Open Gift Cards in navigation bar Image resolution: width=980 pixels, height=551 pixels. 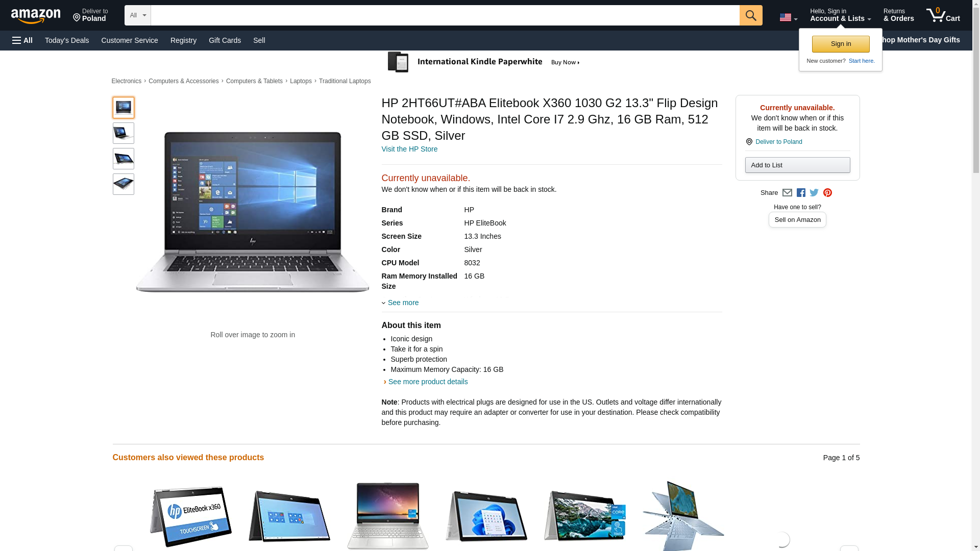click(x=225, y=40)
